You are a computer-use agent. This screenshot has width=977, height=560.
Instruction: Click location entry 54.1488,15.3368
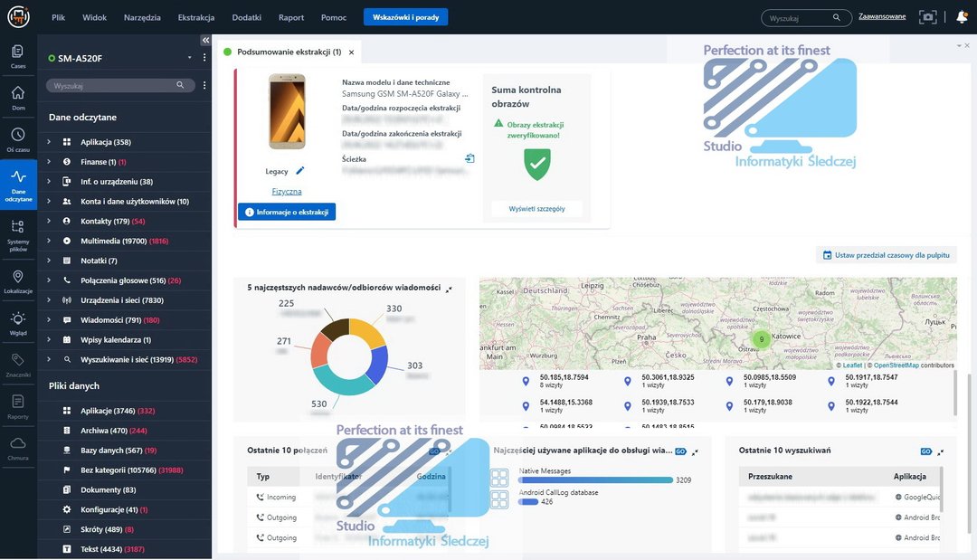click(556, 406)
